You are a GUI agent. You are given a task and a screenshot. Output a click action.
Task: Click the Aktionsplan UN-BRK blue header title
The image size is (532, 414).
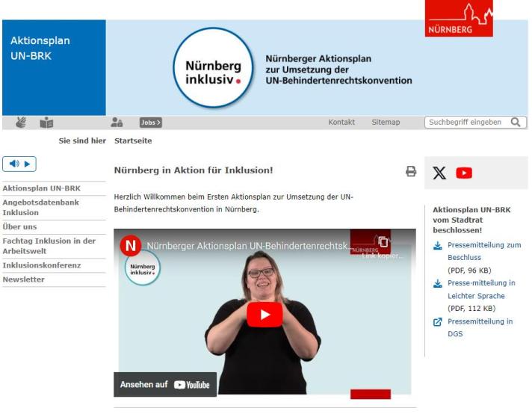40,48
